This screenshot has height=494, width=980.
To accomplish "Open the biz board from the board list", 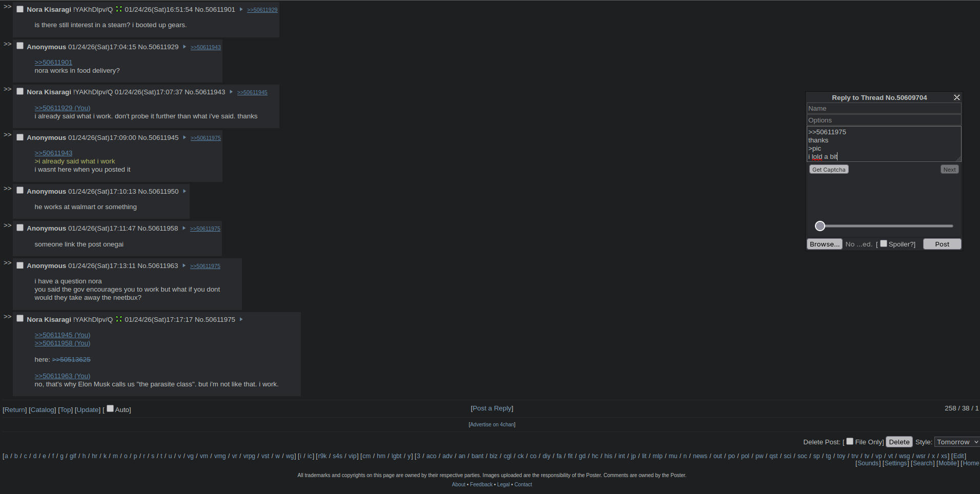I will [493, 456].
